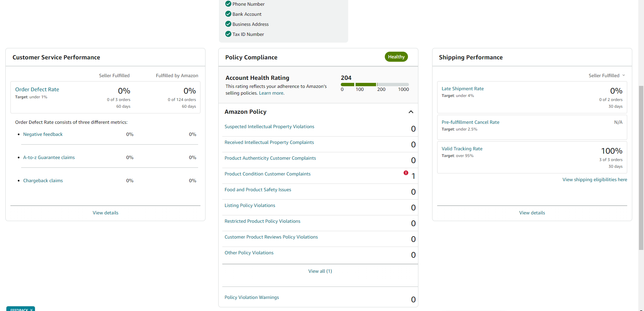
Task: Click the '0 of 3 orders' text
Action: click(x=119, y=100)
